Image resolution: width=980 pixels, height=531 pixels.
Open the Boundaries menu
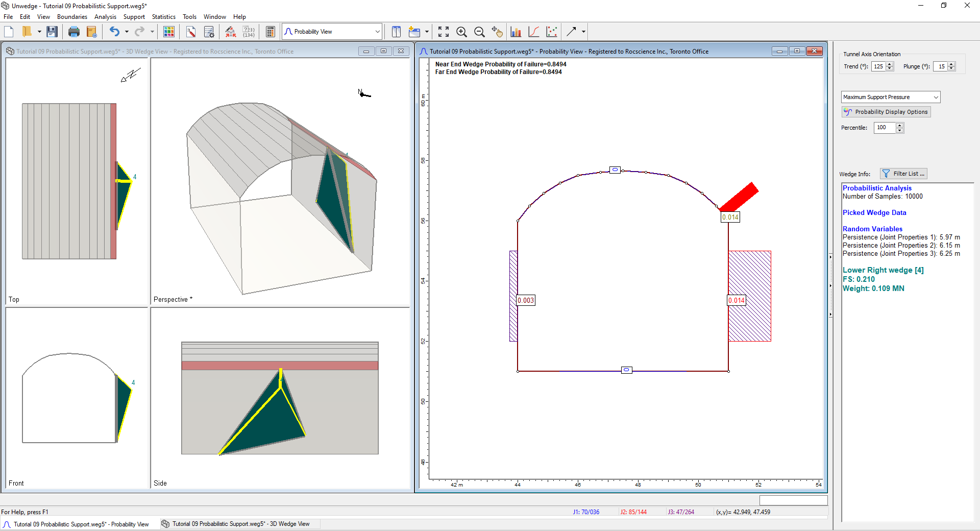tap(72, 17)
